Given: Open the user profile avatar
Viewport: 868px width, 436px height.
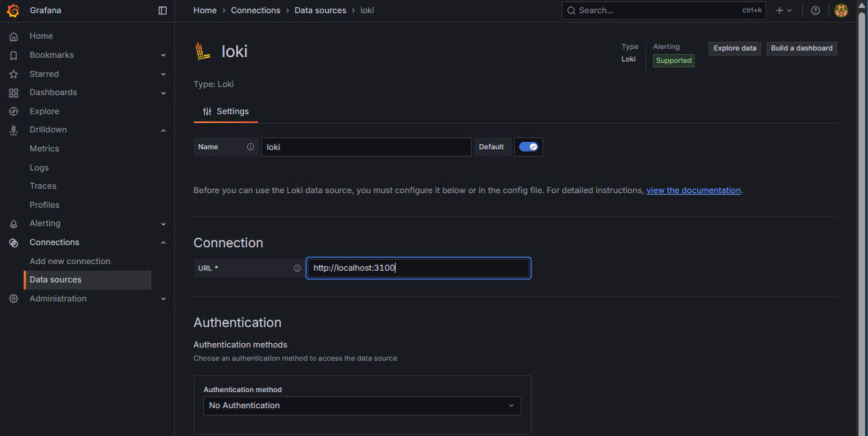Looking at the screenshot, I should (841, 10).
